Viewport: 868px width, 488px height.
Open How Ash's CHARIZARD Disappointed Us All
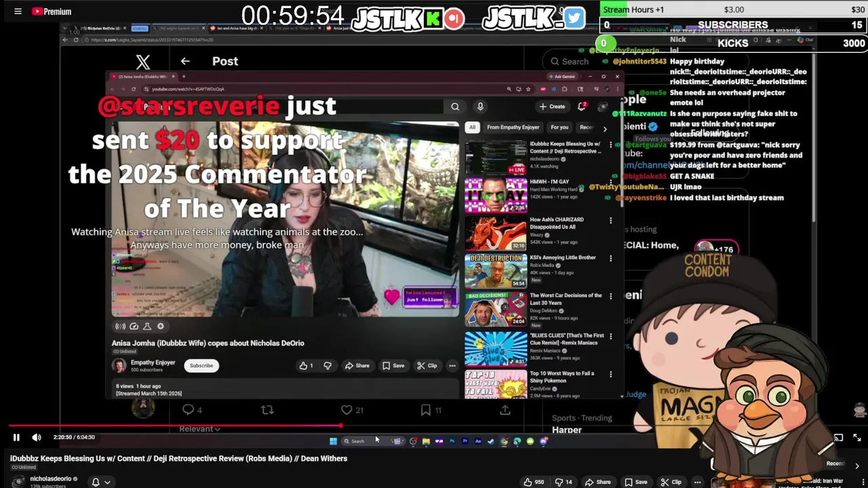pos(496,233)
